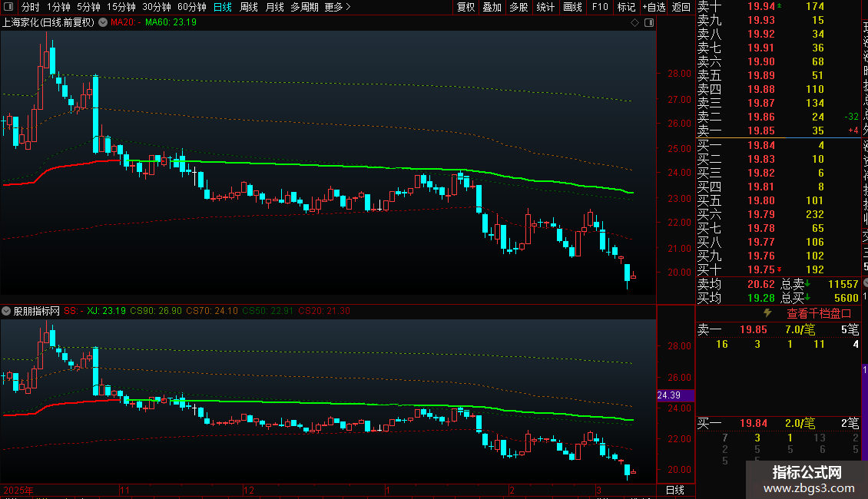Activate the 画线 drawing tool

coord(572,7)
